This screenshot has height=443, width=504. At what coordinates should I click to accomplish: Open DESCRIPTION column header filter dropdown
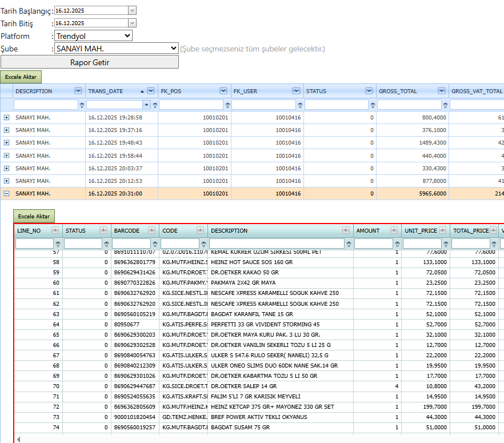[x=78, y=91]
